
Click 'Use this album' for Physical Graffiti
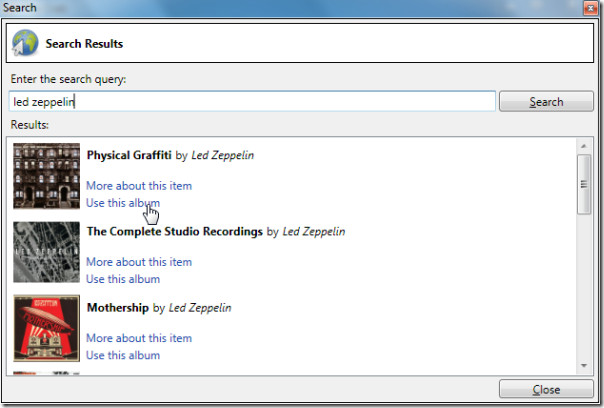[x=123, y=203]
